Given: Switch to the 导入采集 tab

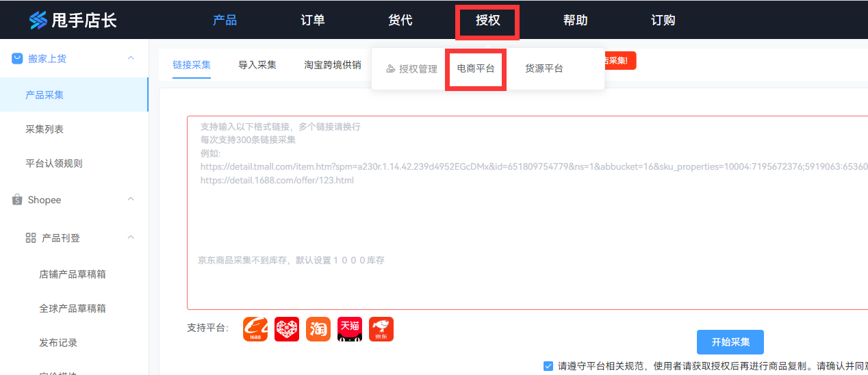Looking at the screenshot, I should [x=257, y=65].
